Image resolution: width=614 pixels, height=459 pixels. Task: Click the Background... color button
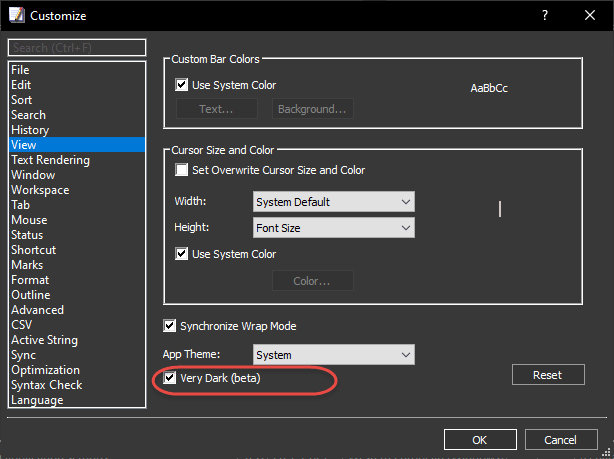point(312,109)
